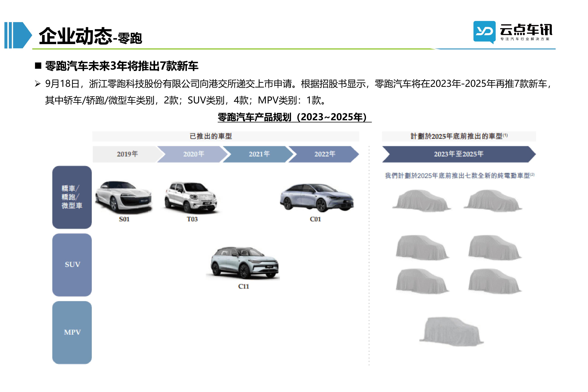Click the 2020年 timeline arrow
The width and height of the screenshot is (588, 392).
pos(192,154)
